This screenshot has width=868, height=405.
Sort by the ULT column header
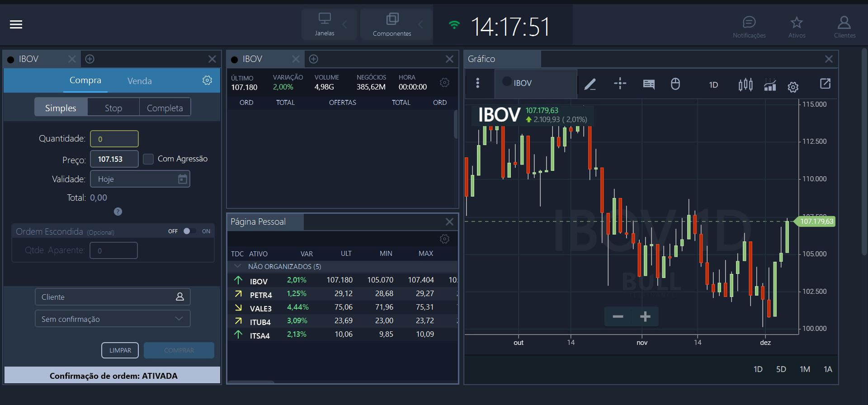point(346,254)
